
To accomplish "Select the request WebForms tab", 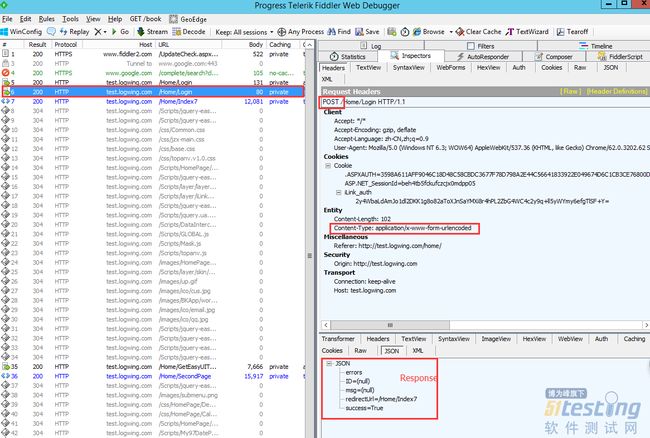I will point(451,68).
